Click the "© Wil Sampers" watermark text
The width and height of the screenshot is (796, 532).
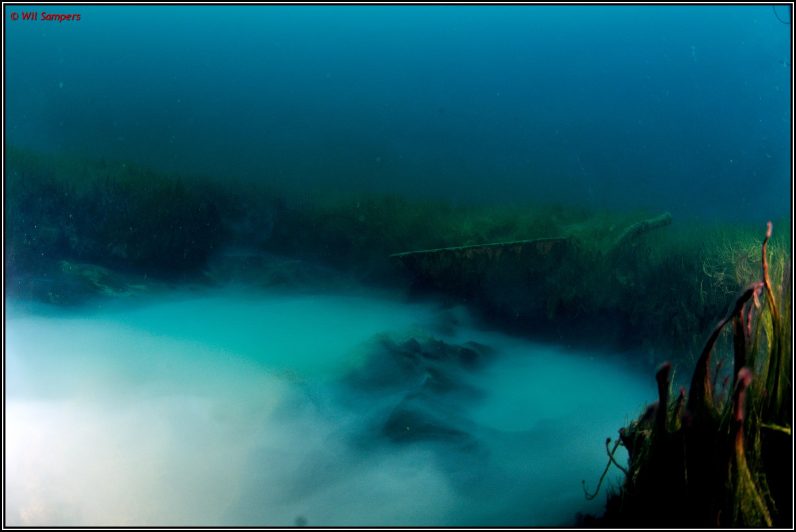click(x=46, y=17)
